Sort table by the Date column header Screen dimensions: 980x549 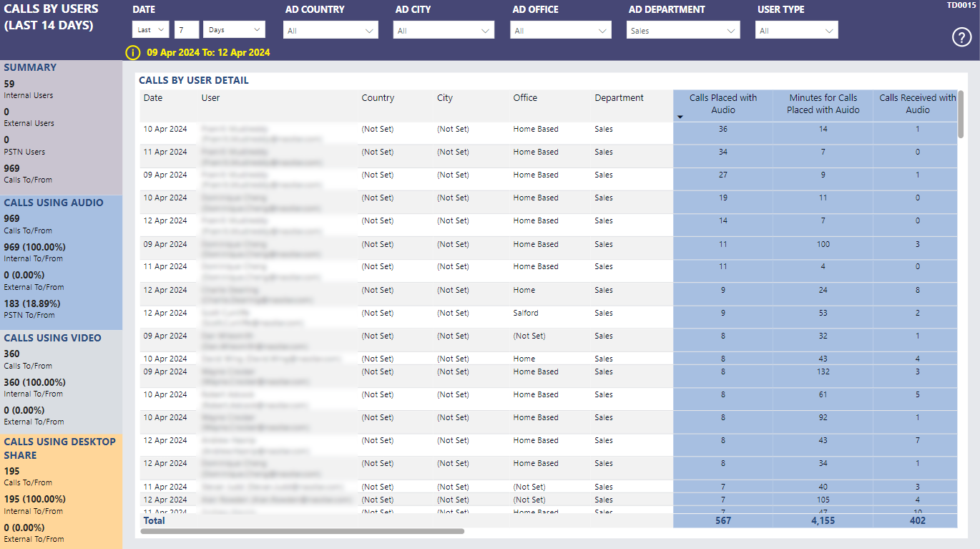point(153,98)
